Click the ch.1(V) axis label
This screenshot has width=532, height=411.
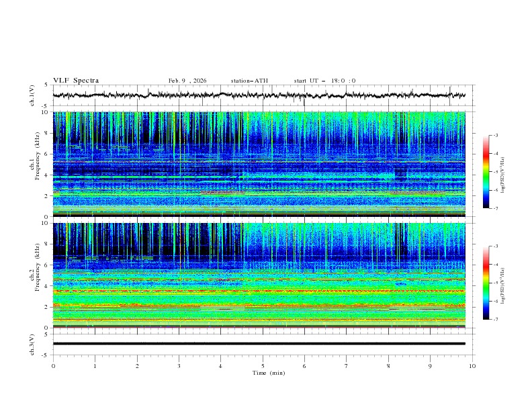(x=33, y=95)
